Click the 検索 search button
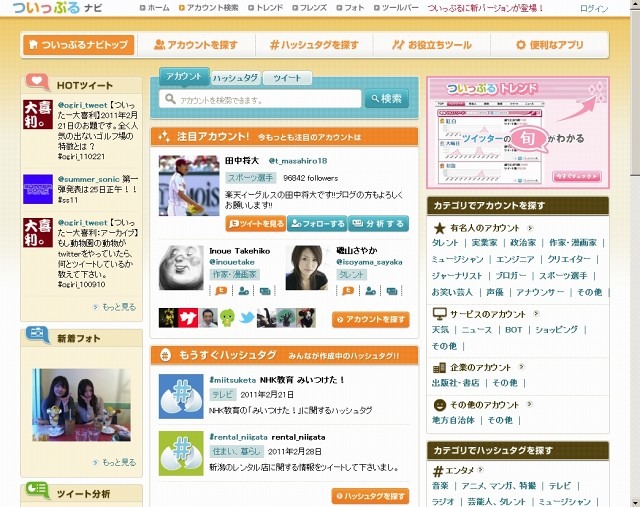Viewport: 640px width, 507px height. coord(387,98)
